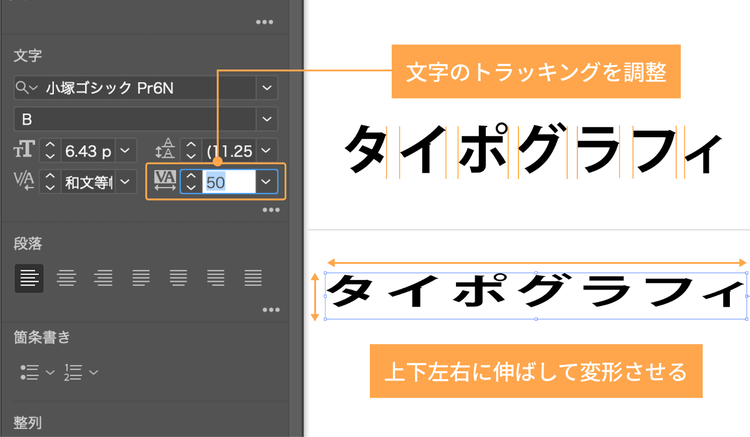Select align right paragraph button
Image resolution: width=750 pixels, height=437 pixels.
[103, 278]
